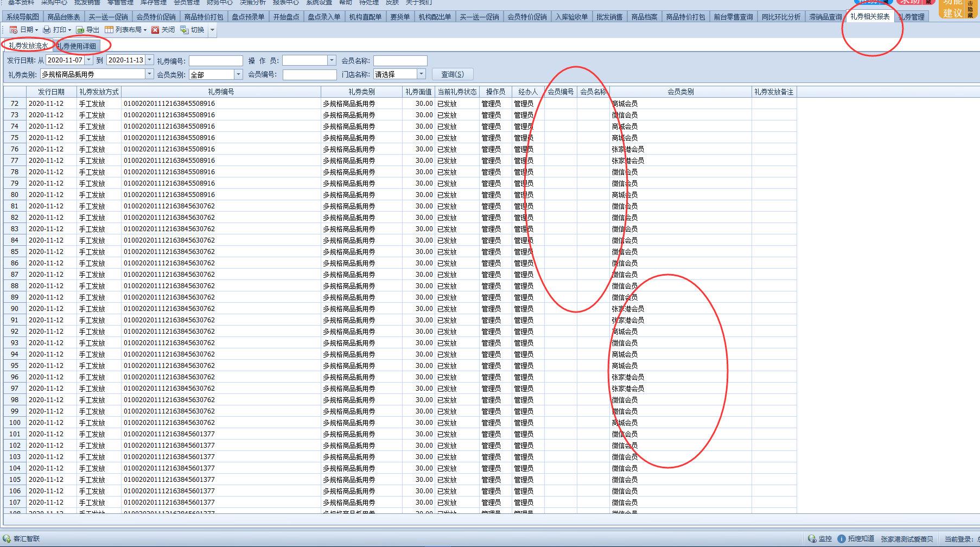Sort by the 礼券类别 column header
Image resolution: width=980 pixels, height=547 pixels.
361,92
